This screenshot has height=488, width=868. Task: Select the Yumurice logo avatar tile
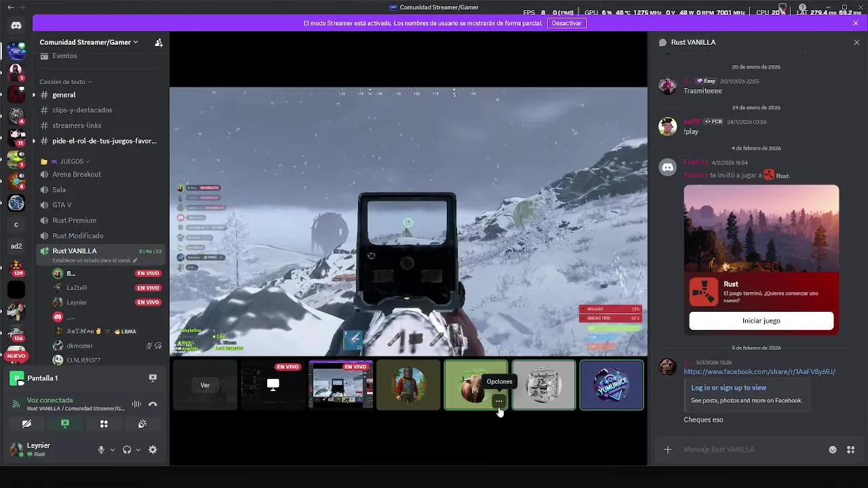612,385
